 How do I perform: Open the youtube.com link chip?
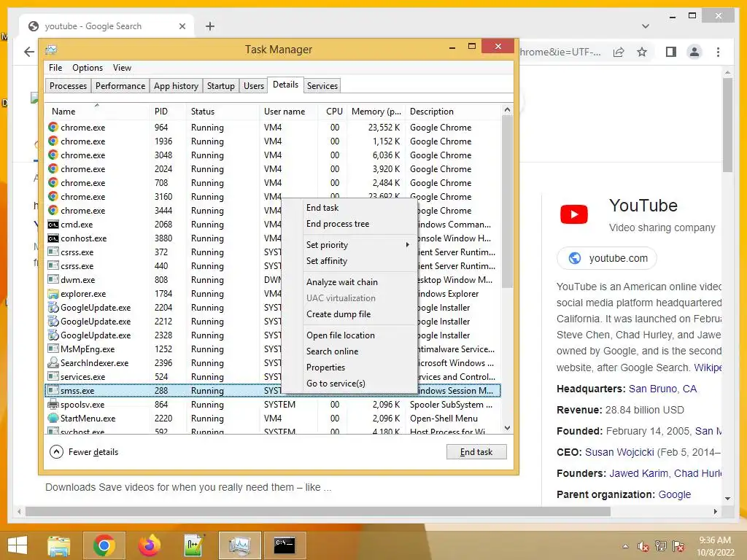[607, 258]
